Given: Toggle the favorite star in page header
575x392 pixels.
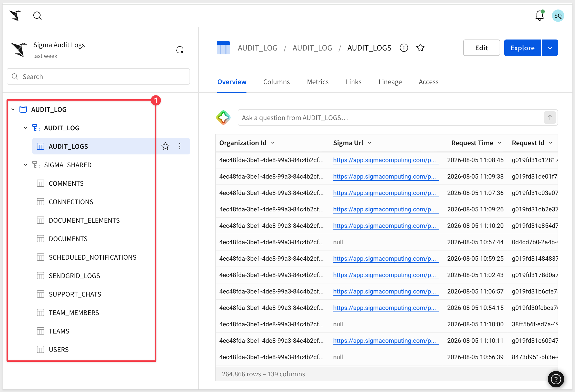Looking at the screenshot, I should 420,48.
